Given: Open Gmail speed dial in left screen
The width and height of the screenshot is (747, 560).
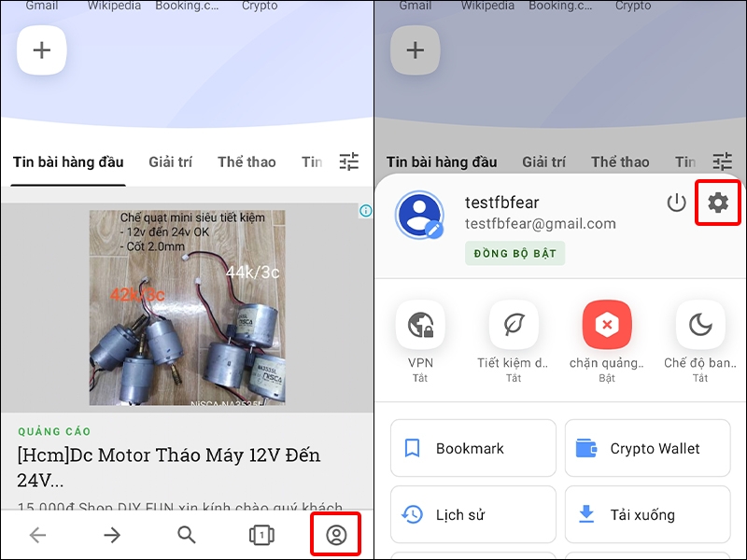Looking at the screenshot, I should click(x=42, y=6).
